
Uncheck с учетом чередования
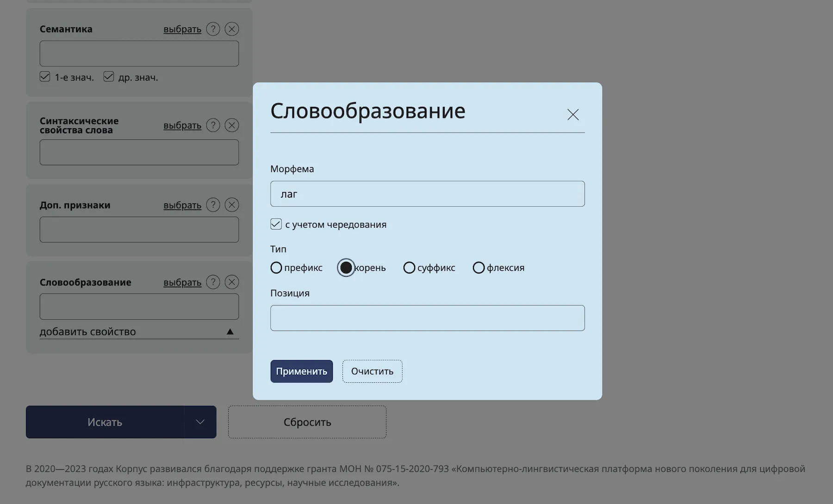pos(276,224)
